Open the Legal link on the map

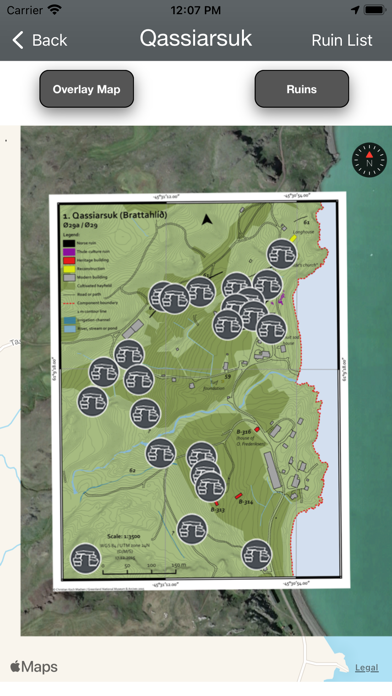pyautogui.click(x=366, y=667)
